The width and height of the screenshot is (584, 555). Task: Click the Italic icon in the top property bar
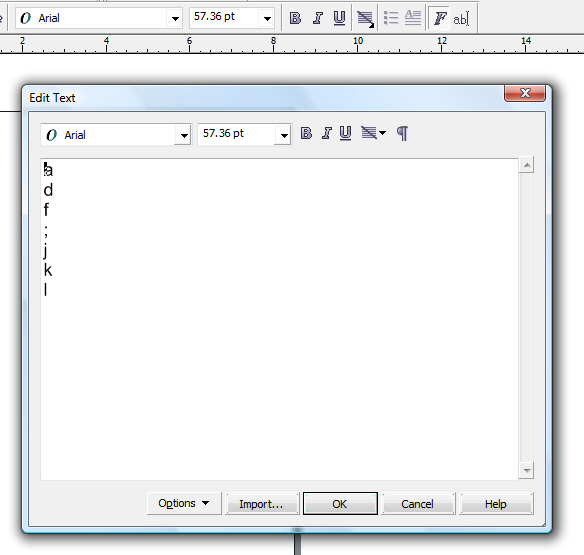[318, 18]
